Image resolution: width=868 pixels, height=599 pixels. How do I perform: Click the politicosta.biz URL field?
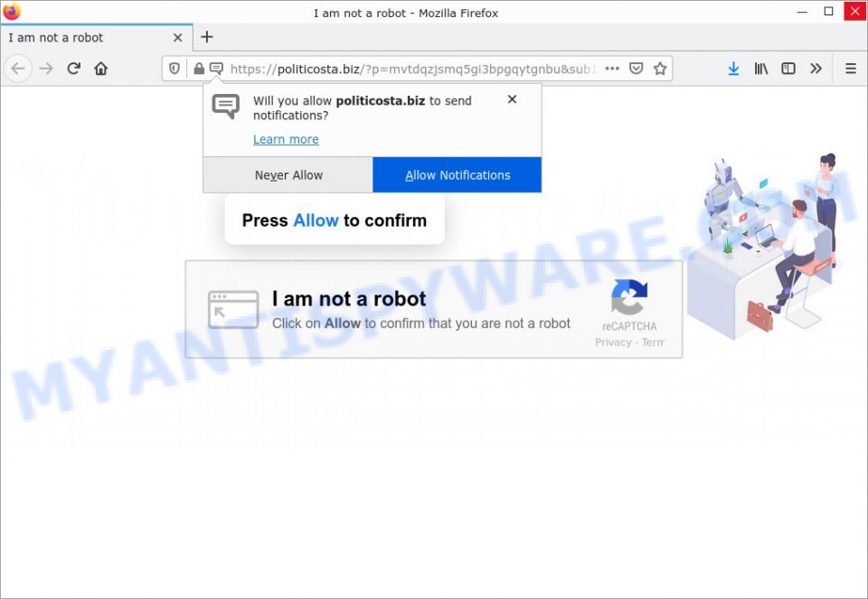pyautogui.click(x=413, y=70)
